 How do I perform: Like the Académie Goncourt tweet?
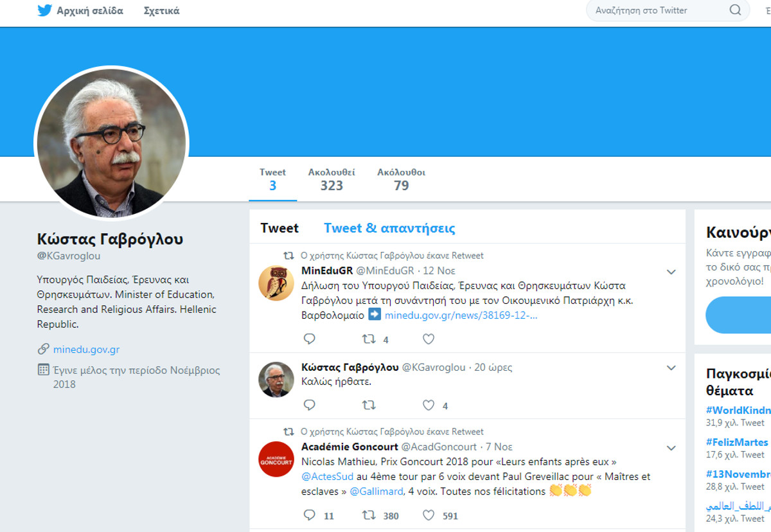coord(429,515)
